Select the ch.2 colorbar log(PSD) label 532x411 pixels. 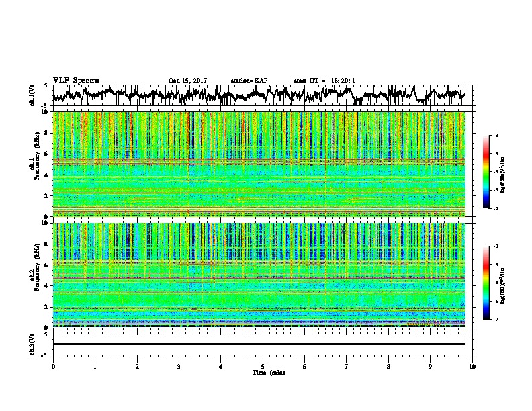point(503,285)
